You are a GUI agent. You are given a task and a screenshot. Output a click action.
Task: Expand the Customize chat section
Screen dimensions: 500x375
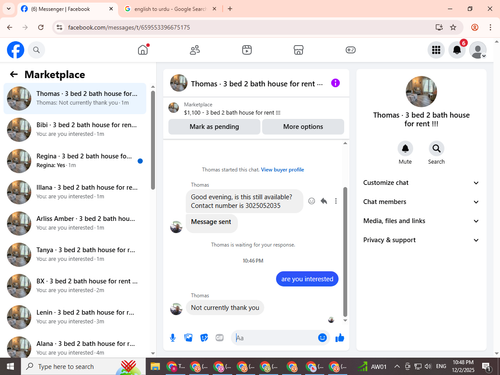pyautogui.click(x=421, y=183)
